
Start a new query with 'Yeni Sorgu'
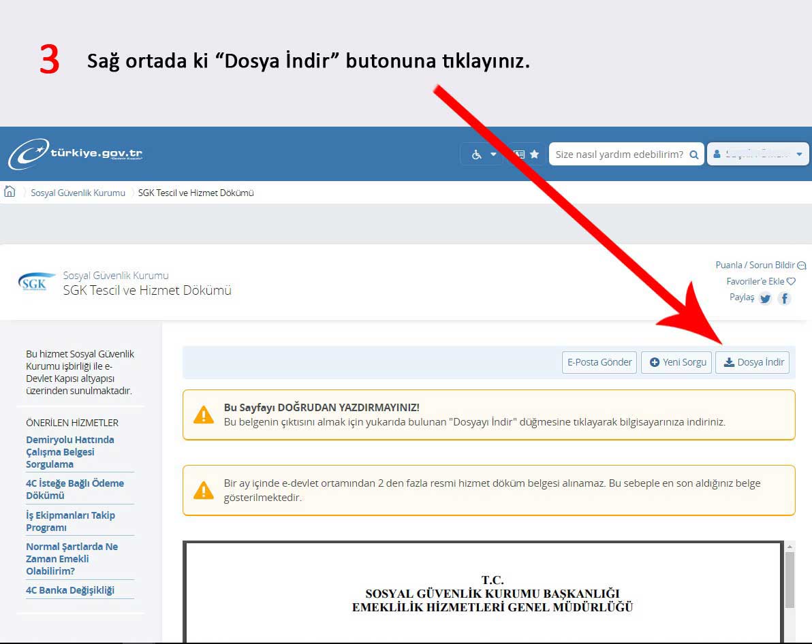[x=677, y=362]
